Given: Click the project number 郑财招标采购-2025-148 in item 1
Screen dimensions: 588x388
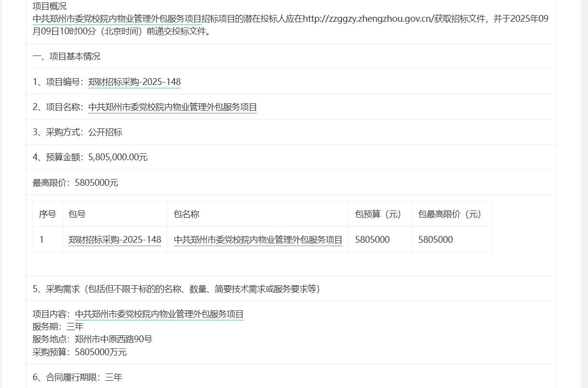Looking at the screenshot, I should pyautogui.click(x=134, y=82).
